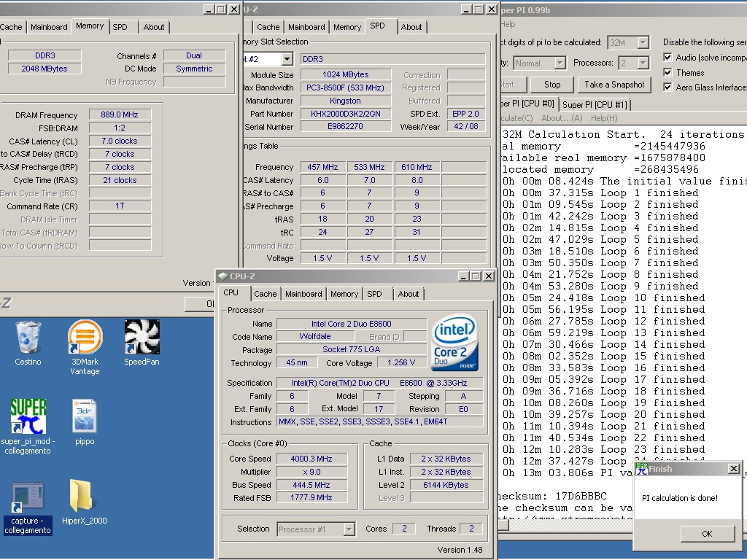
Task: Click the Channels value Dual
Action: tap(194, 55)
